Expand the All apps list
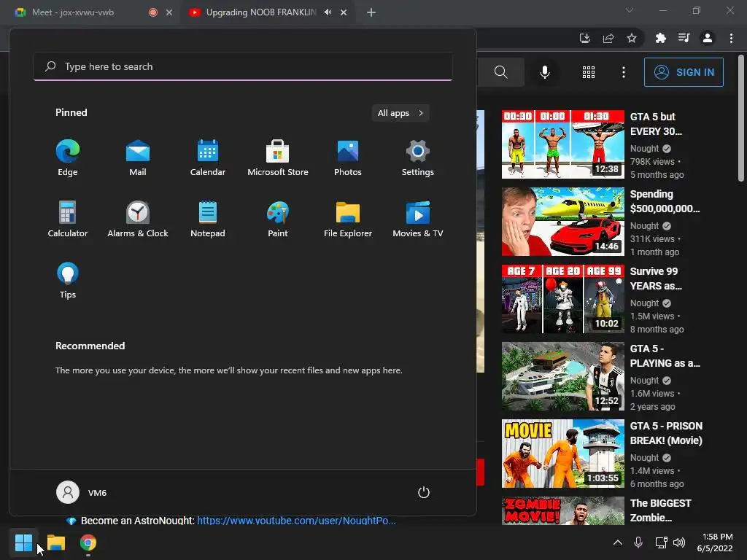Image resolution: width=747 pixels, height=560 pixels. tap(400, 113)
